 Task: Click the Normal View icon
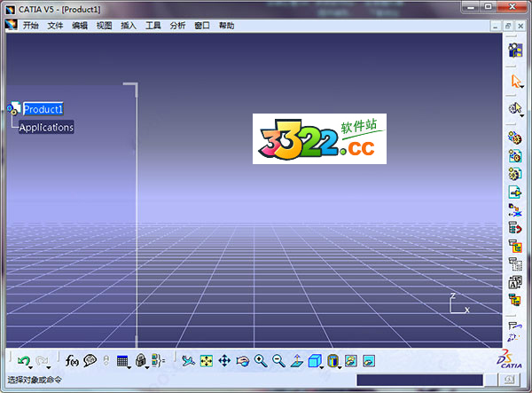tap(297, 360)
